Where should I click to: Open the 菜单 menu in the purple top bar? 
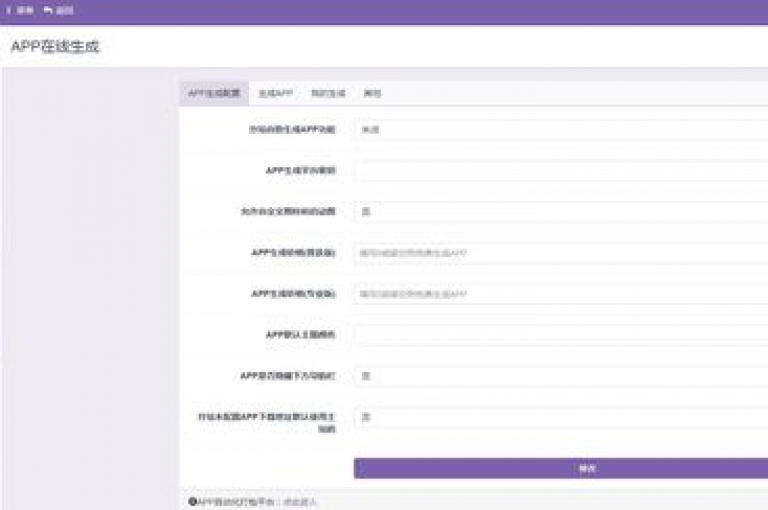click(20, 10)
